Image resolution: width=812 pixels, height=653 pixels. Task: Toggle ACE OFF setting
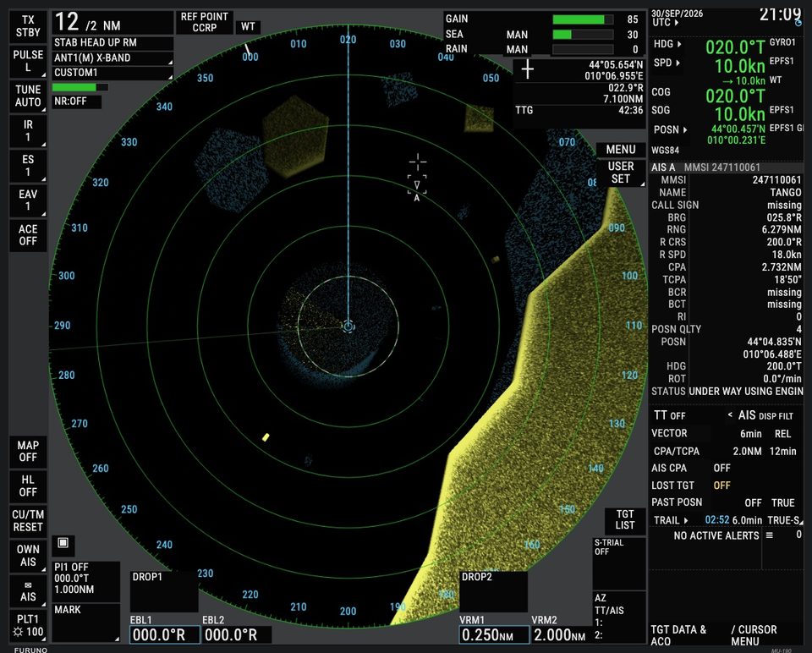tap(28, 235)
